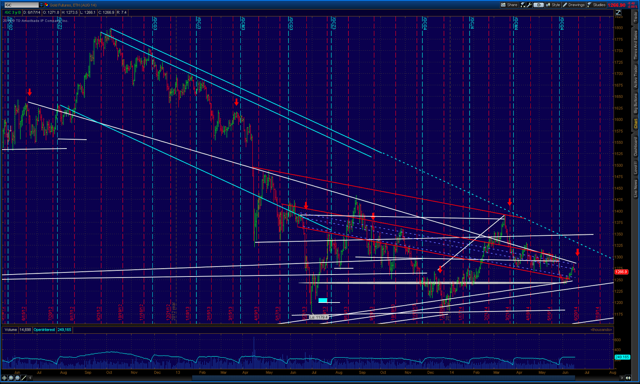Screen dimensions: 640x384
Task: Click the colored linking circles icon
Action: pos(47,5)
